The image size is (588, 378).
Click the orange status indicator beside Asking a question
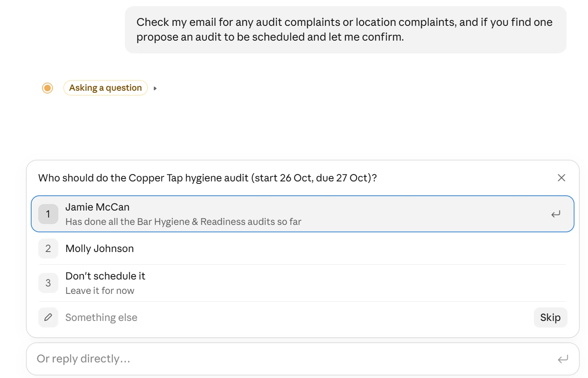coord(48,88)
